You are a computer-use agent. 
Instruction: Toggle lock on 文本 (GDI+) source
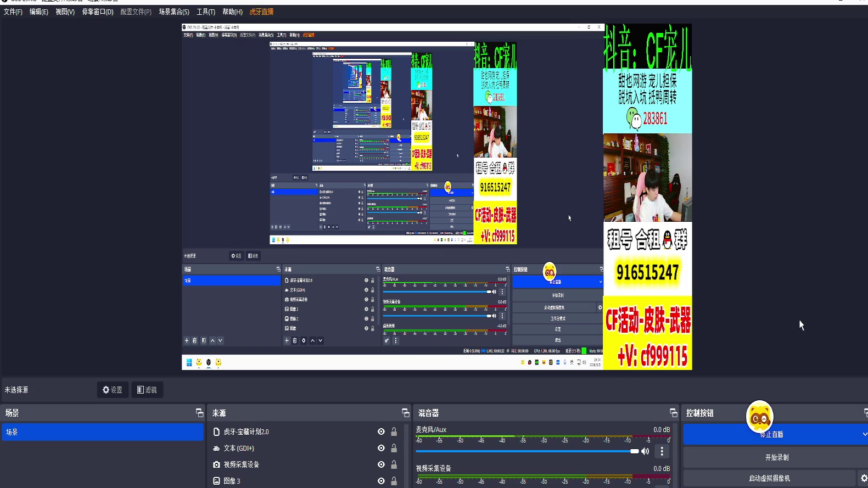click(394, 448)
